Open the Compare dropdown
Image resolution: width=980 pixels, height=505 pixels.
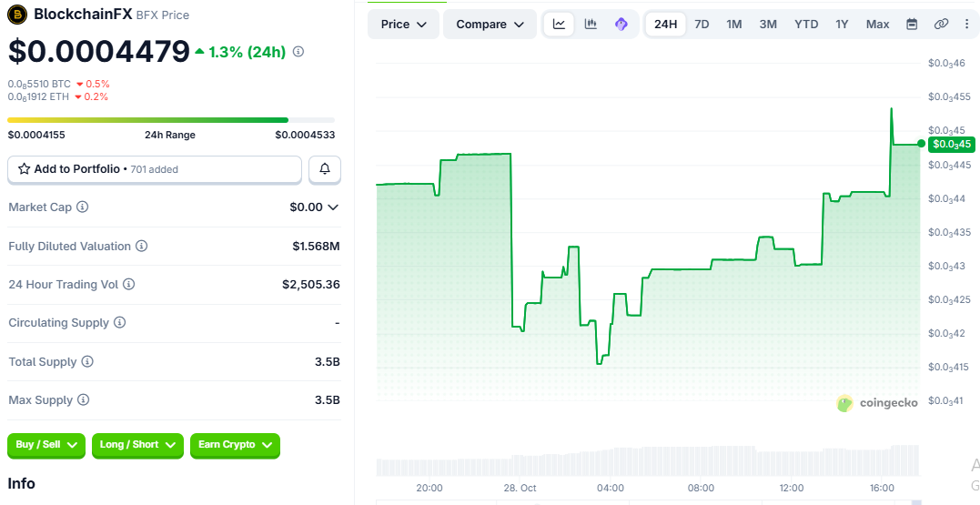tap(490, 25)
